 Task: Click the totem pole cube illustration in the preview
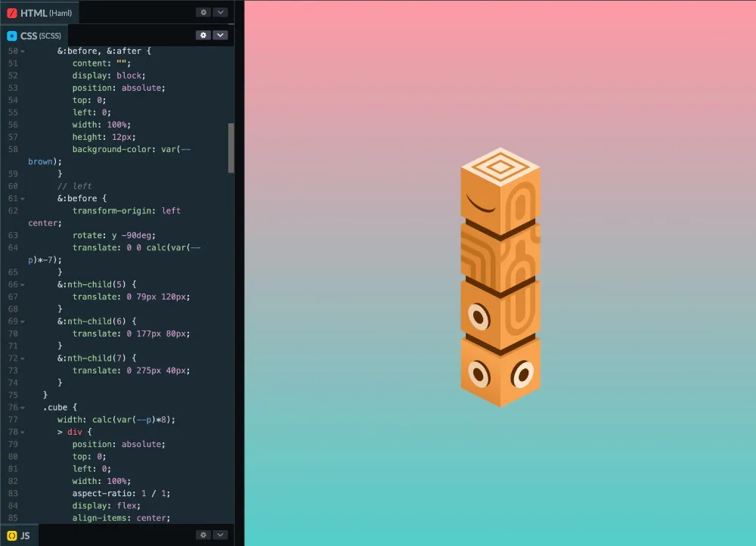coord(500,276)
